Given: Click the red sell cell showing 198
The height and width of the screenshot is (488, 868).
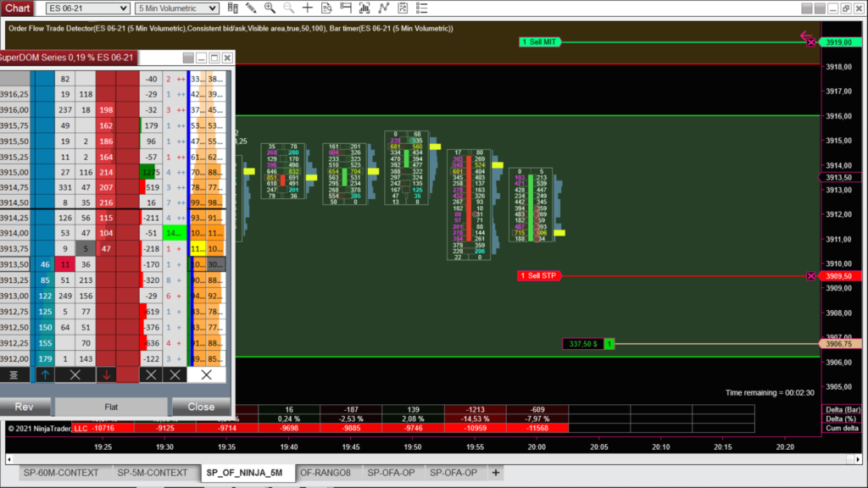Looking at the screenshot, I should (106, 109).
